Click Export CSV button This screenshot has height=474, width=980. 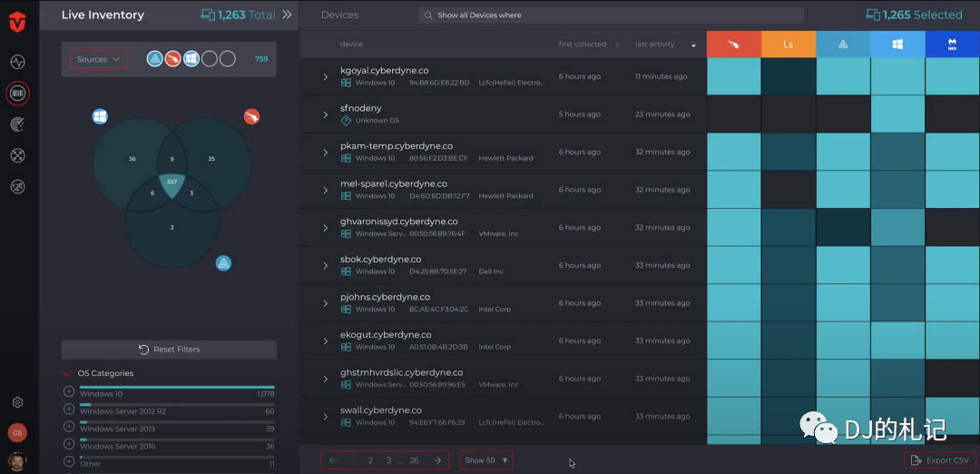click(940, 460)
